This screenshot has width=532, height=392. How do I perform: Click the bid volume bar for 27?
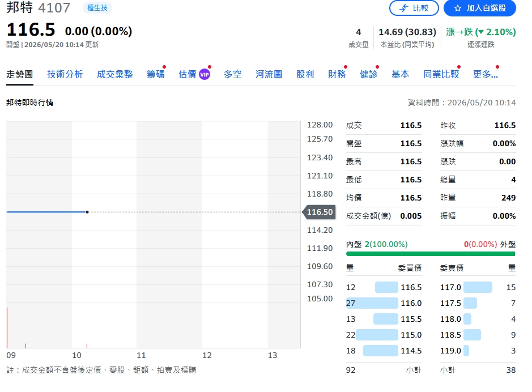click(372, 303)
